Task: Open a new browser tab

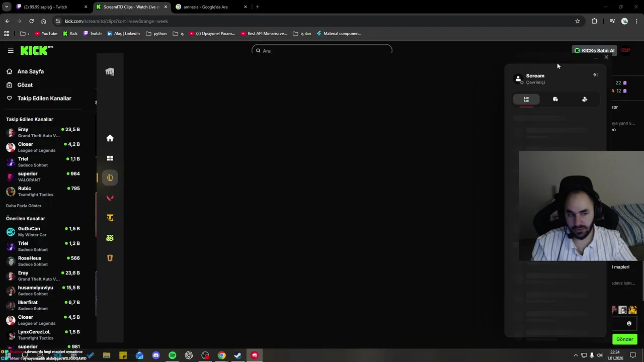Action: pos(258,7)
